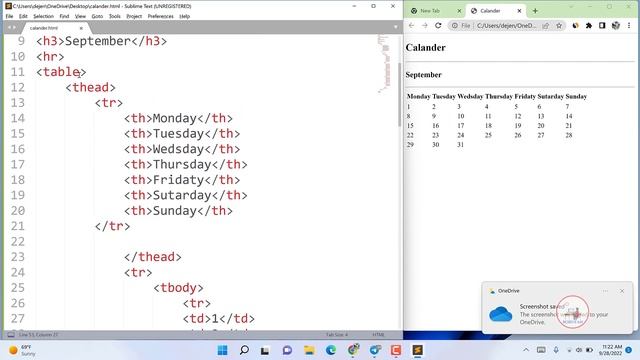This screenshot has width=640, height=360.
Task: Open the weather widget on taskbar
Action: [x=22, y=350]
